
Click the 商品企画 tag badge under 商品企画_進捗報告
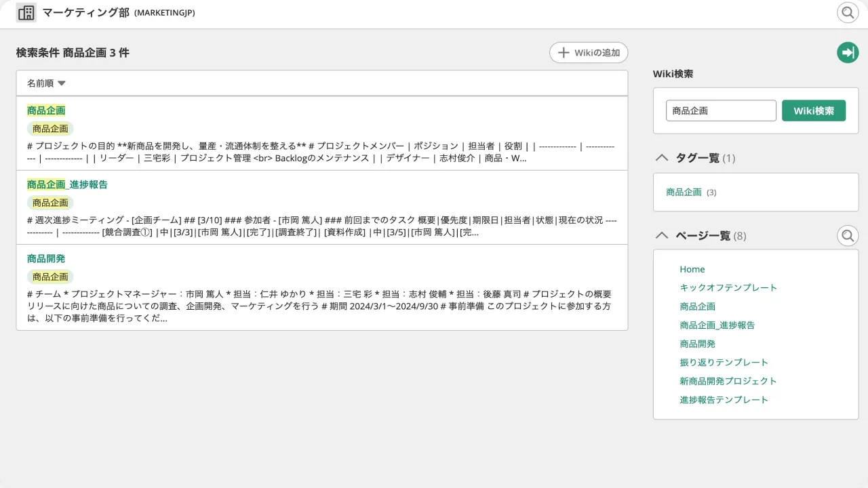[x=50, y=202]
